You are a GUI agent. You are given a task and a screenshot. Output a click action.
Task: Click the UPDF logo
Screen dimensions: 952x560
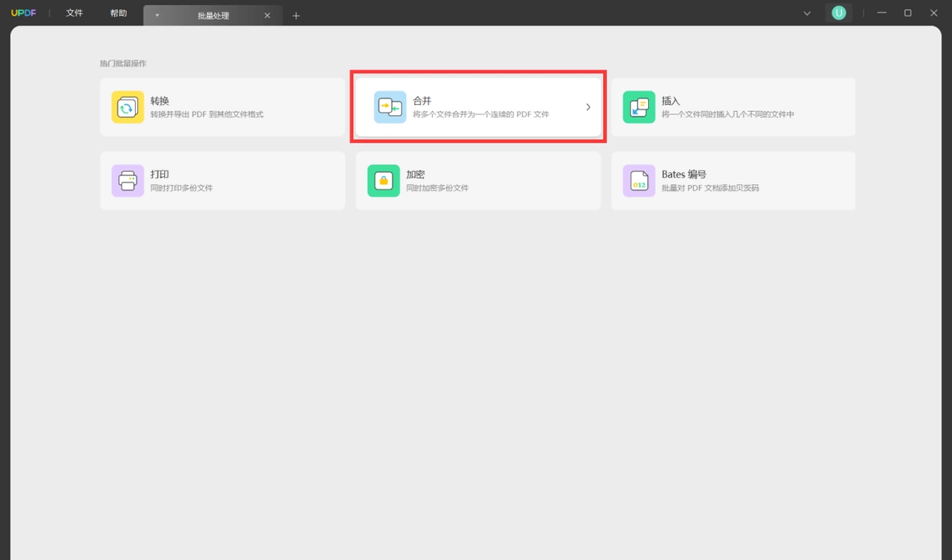click(x=24, y=13)
